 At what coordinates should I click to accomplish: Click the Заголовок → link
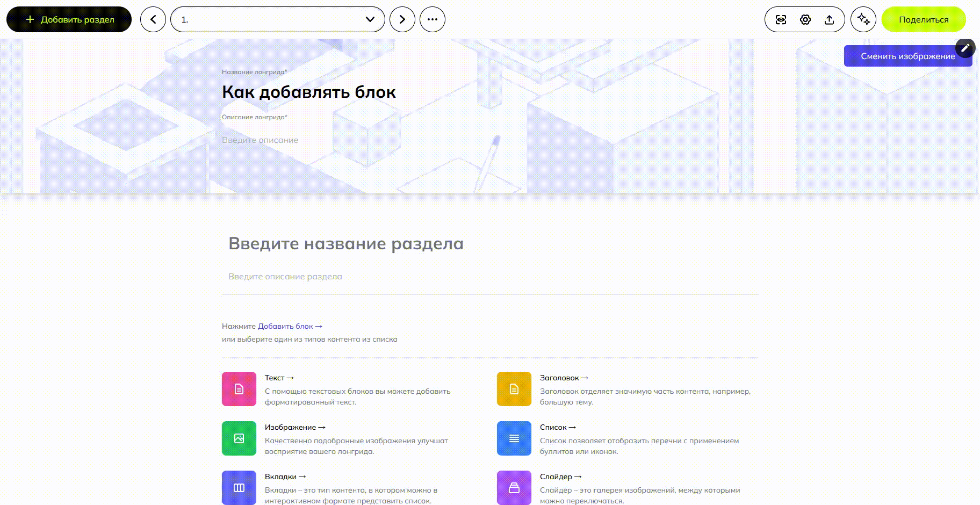coord(564,378)
